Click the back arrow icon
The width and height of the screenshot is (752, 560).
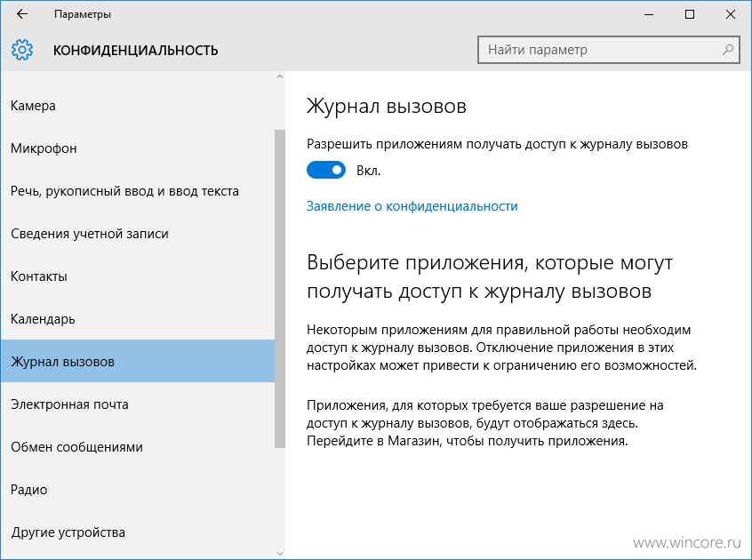[22, 14]
